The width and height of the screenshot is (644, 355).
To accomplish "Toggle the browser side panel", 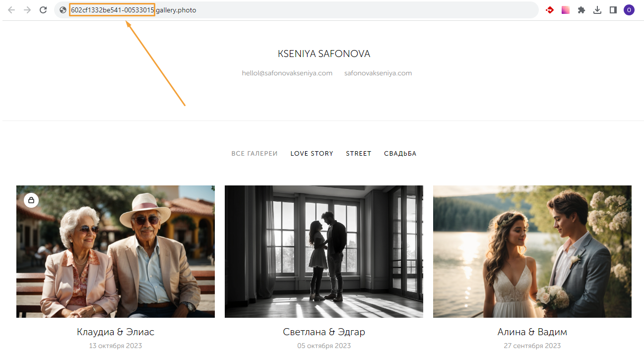I will (x=613, y=10).
